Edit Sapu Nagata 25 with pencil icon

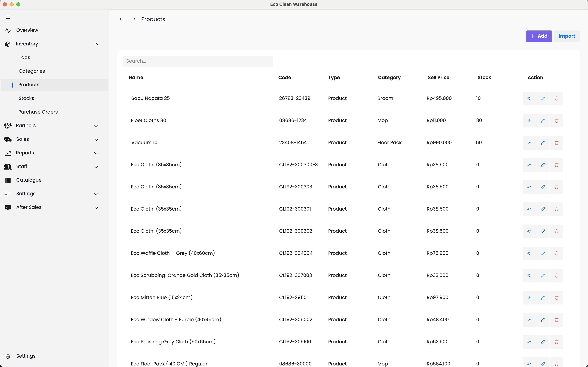click(543, 98)
